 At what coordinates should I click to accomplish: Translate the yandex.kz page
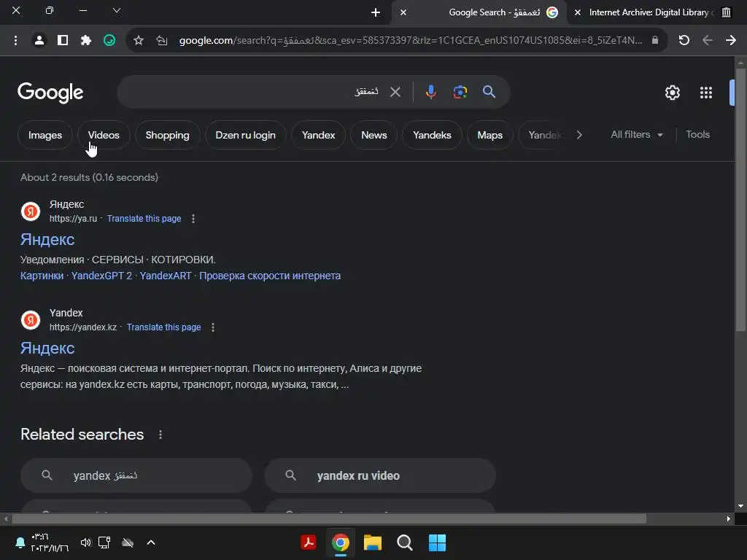pyautogui.click(x=163, y=327)
